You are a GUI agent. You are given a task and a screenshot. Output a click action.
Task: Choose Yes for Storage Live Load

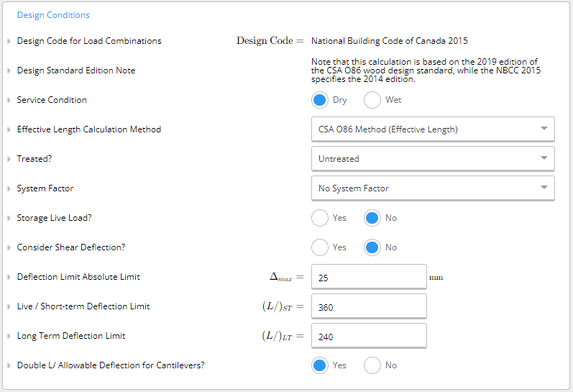[x=320, y=218]
